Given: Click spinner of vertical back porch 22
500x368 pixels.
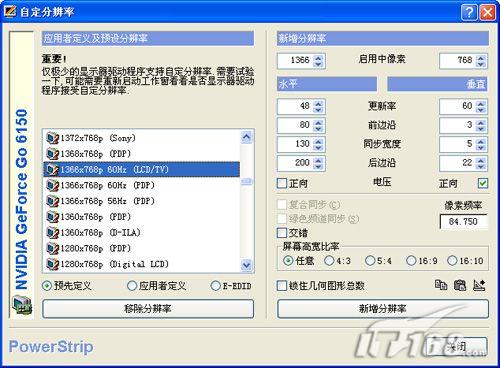Looking at the screenshot, I should [481, 163].
